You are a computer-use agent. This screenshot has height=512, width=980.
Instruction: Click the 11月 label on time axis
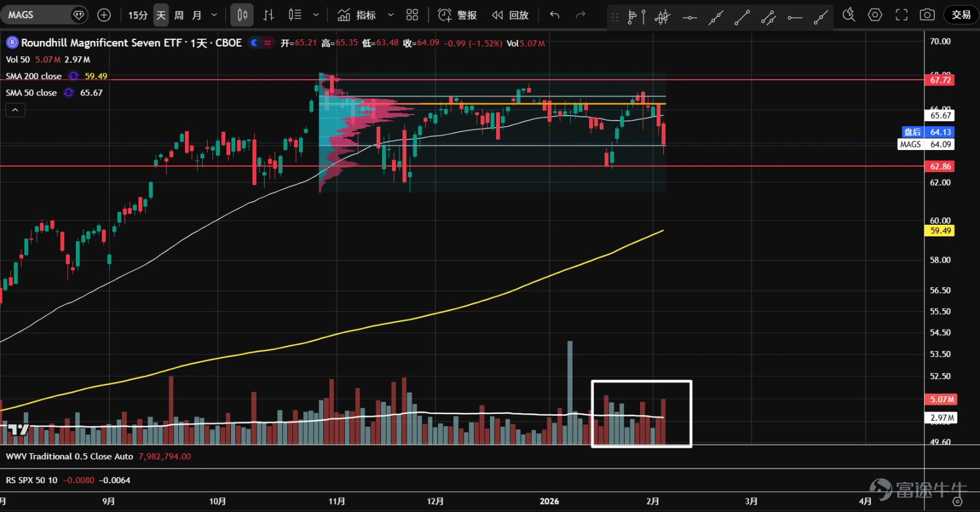(x=337, y=501)
